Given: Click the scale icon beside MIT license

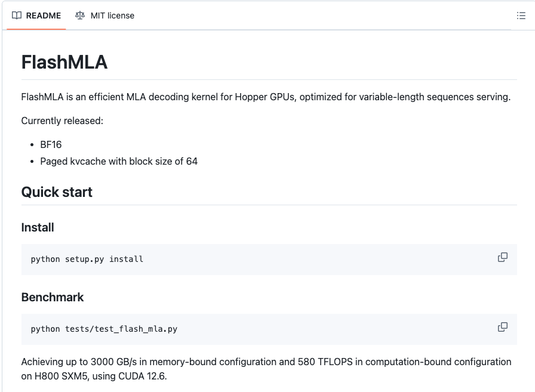Looking at the screenshot, I should [80, 16].
